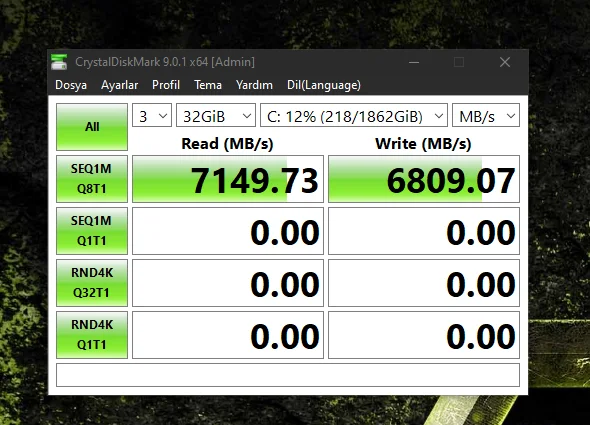The height and width of the screenshot is (425, 590).
Task: Click the RND4K Q1T1 read value 0.00
Action: 228,335
